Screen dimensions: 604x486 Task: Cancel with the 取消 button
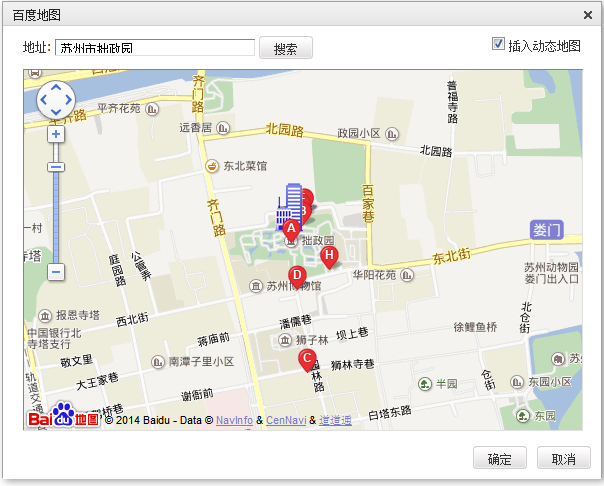pyautogui.click(x=563, y=459)
